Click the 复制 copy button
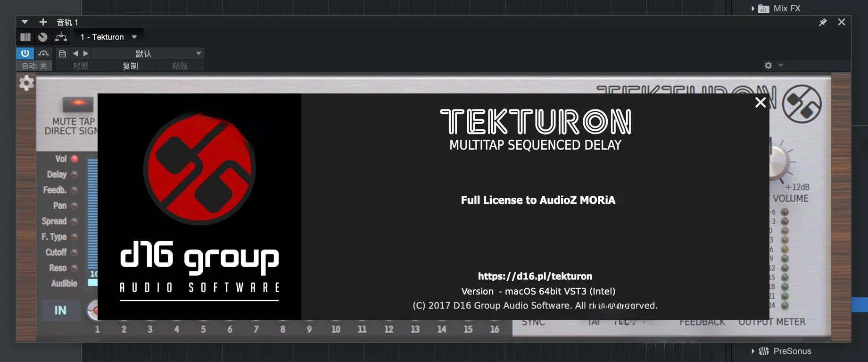This screenshot has width=868, height=362. click(x=130, y=66)
